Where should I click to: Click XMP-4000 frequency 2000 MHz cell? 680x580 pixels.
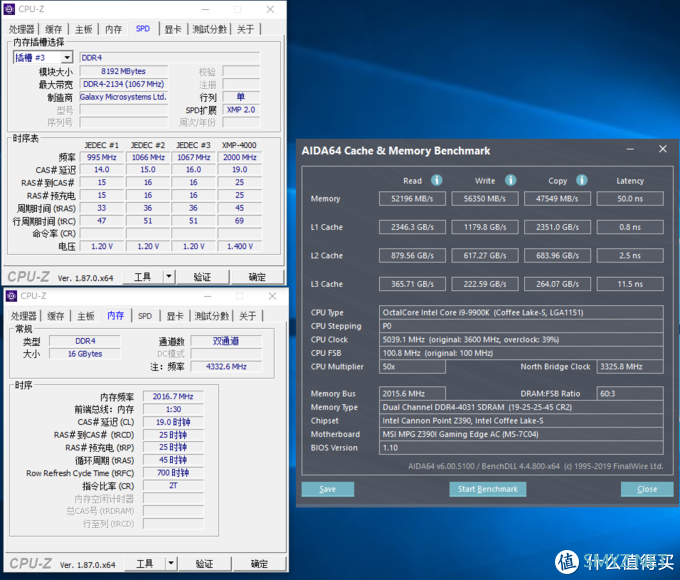point(239,157)
